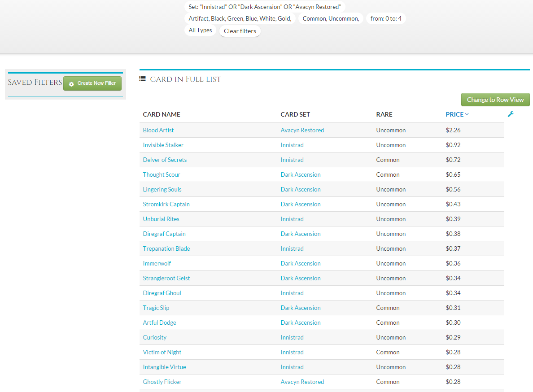Screen dimensions: 533x392
Task: Open the Stromkirk Captain card link
Action: (166, 204)
